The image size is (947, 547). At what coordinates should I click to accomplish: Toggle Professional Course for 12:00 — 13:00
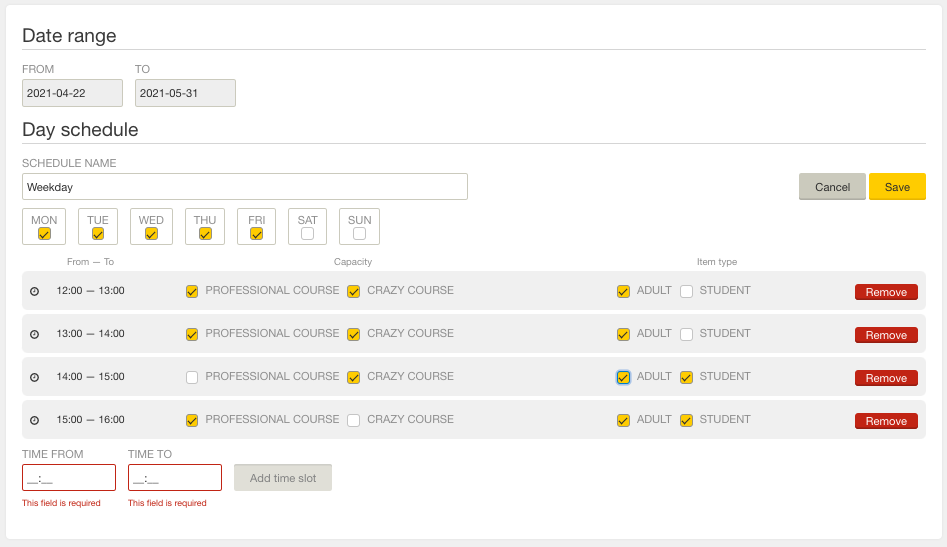[x=192, y=292]
